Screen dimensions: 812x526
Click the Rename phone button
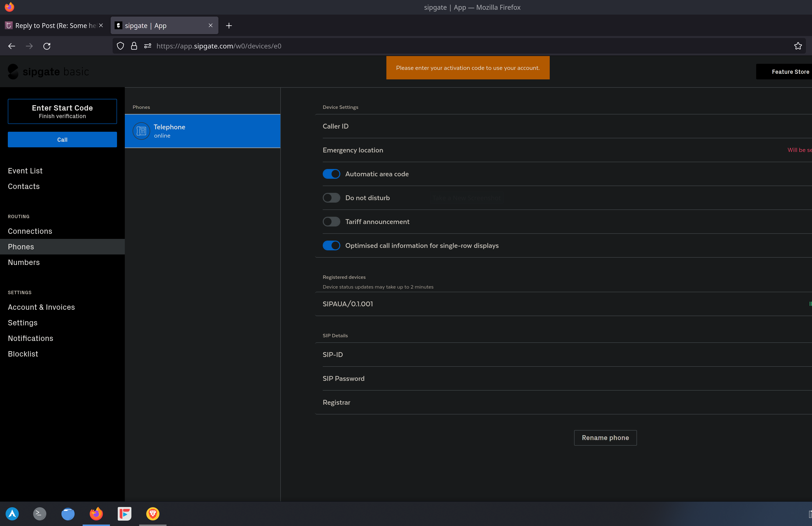tap(605, 438)
